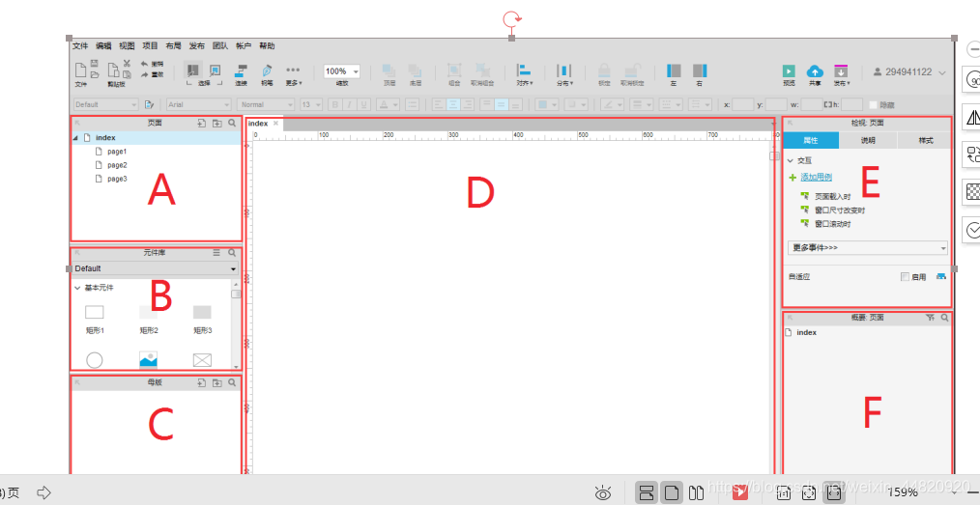Click the Undo arrow in toolbar
The height and width of the screenshot is (505, 980).
coord(144,64)
